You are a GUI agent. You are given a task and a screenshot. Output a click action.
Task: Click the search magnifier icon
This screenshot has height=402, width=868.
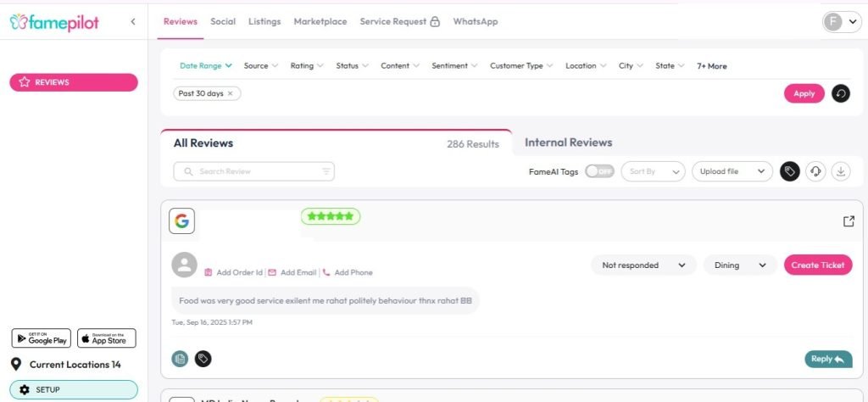click(x=189, y=171)
